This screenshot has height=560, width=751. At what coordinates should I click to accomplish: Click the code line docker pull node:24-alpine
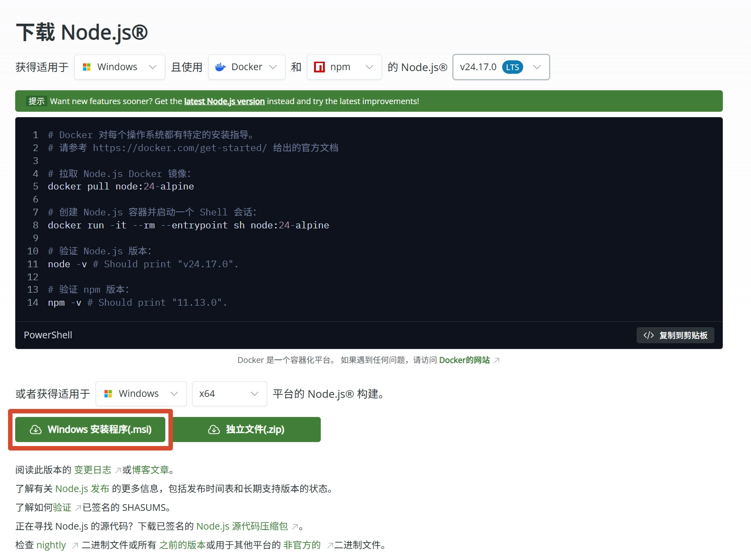121,186
